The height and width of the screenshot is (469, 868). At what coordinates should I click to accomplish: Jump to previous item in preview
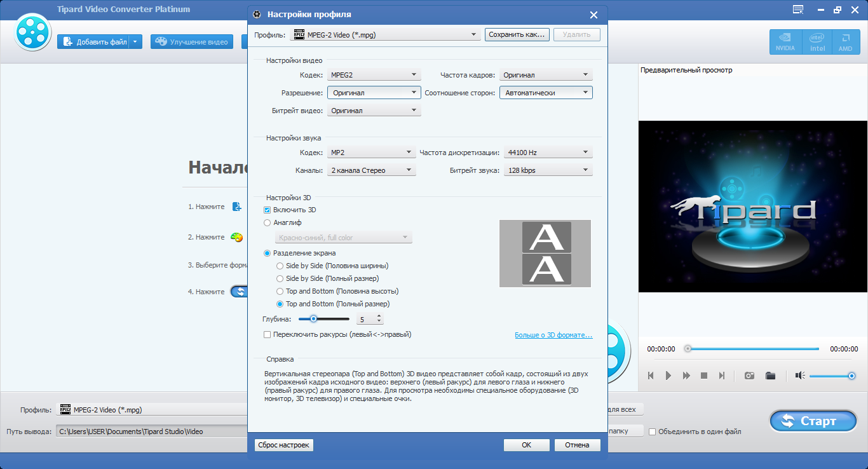651,376
